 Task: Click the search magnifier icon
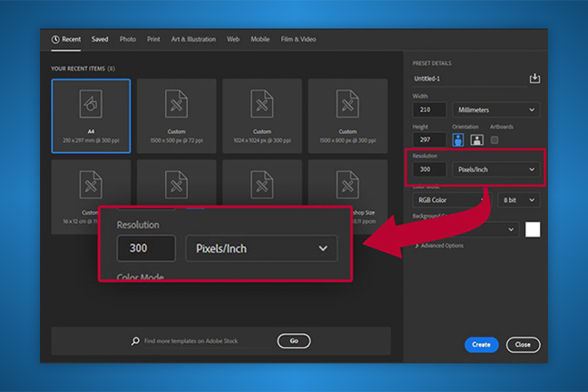coord(136,341)
